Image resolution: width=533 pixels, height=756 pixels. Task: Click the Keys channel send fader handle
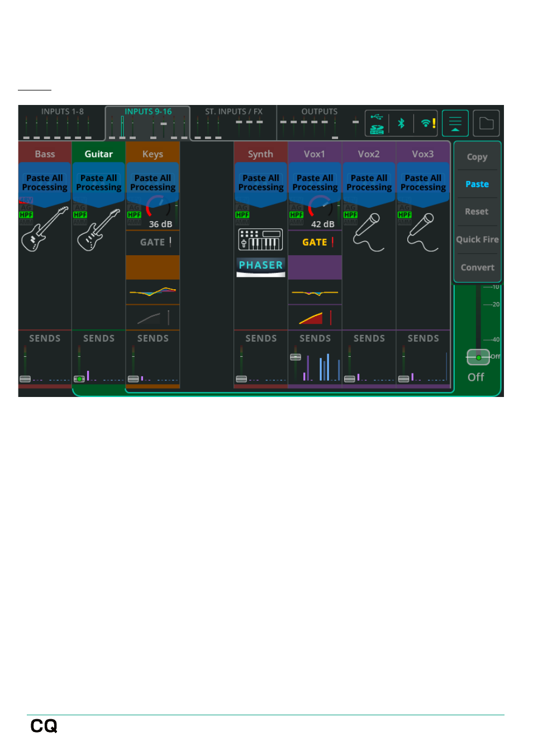point(133,379)
